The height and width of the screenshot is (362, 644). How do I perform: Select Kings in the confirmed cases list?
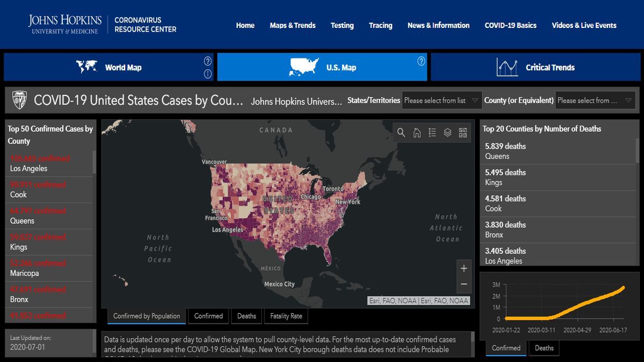[49, 242]
